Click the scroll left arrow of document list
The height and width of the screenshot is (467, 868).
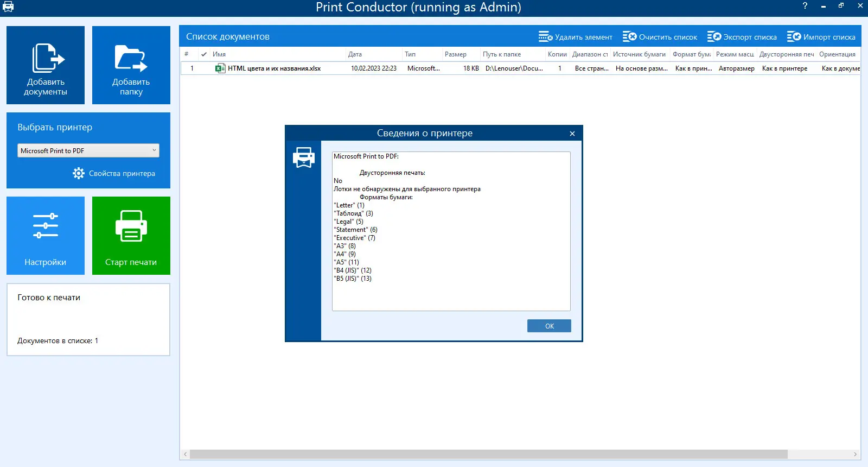pyautogui.click(x=185, y=454)
